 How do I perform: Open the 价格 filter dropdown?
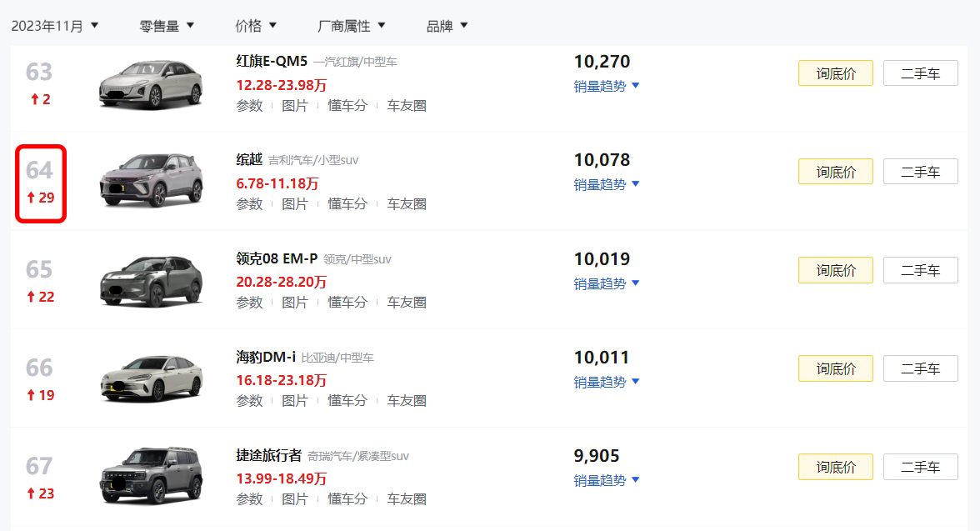(x=256, y=27)
